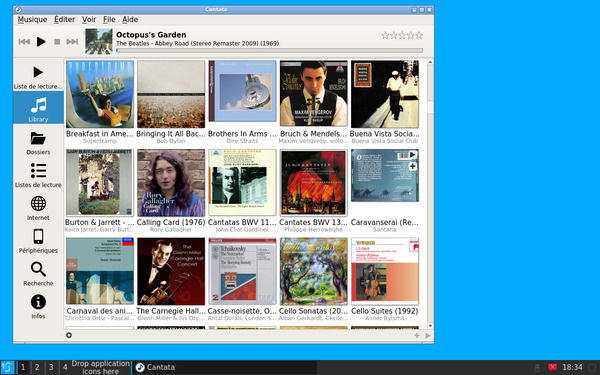Seek within the track progress bar
Image resolution: width=600 pixels, height=375 pixels.
pos(269,51)
